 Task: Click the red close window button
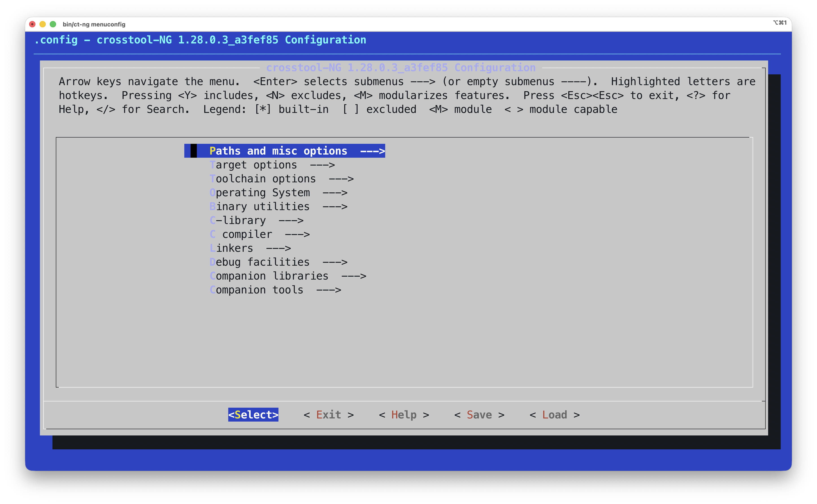pos(32,24)
